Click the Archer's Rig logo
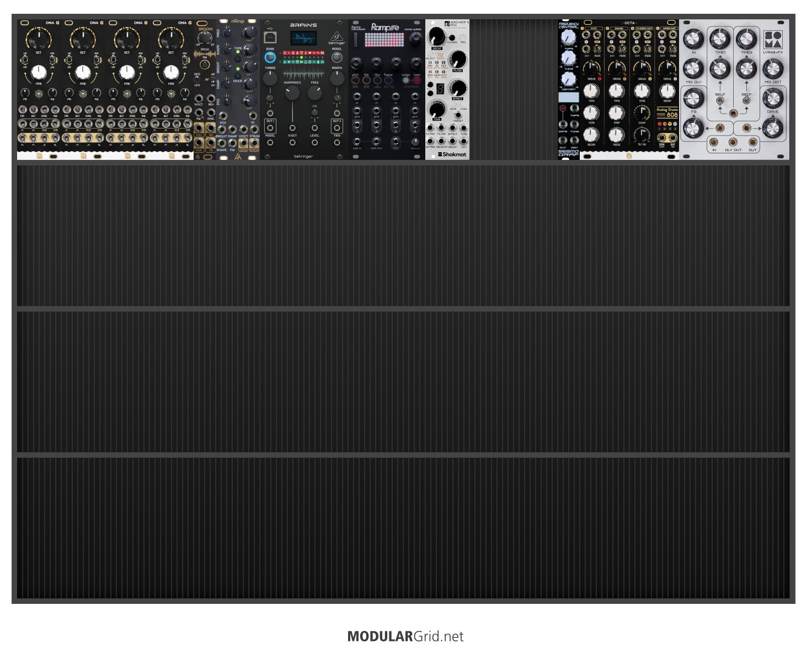 tap(457, 24)
